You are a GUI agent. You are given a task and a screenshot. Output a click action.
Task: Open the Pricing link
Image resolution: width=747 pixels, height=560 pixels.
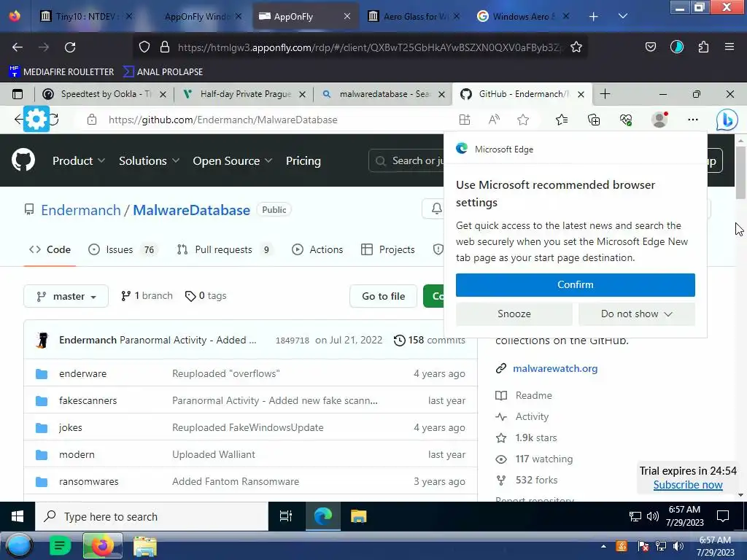[x=303, y=161]
